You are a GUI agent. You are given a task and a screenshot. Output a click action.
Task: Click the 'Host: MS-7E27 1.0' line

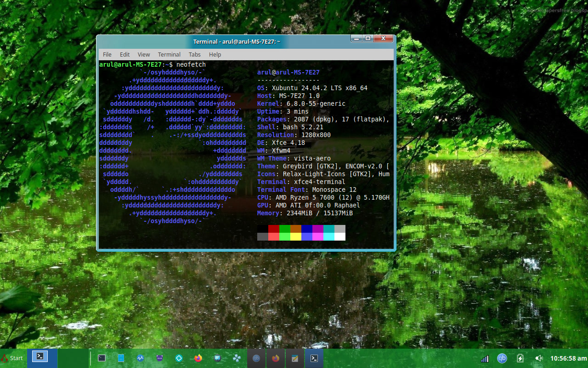tap(288, 96)
